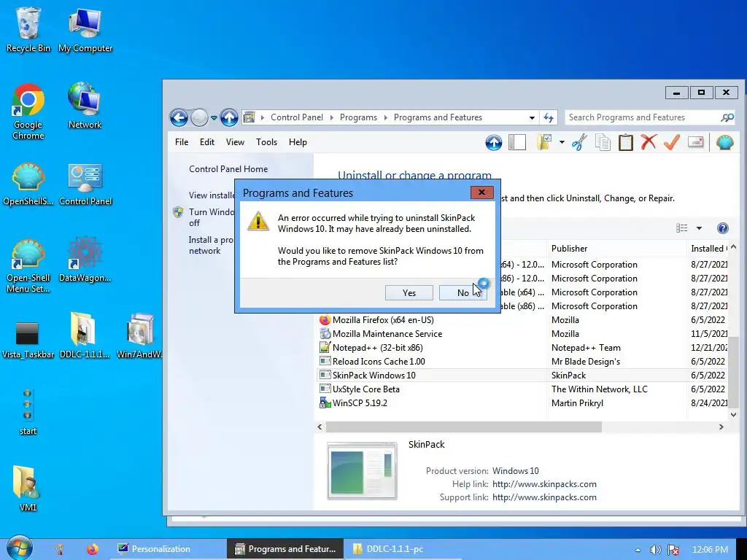
Task: Select the VM1 folder on desktop
Action: (28, 488)
